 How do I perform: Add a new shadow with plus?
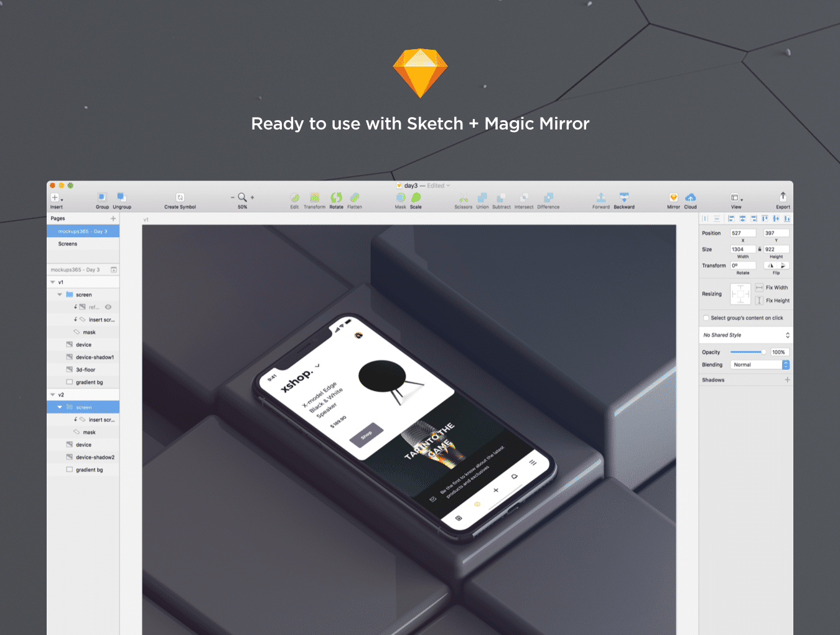787,380
